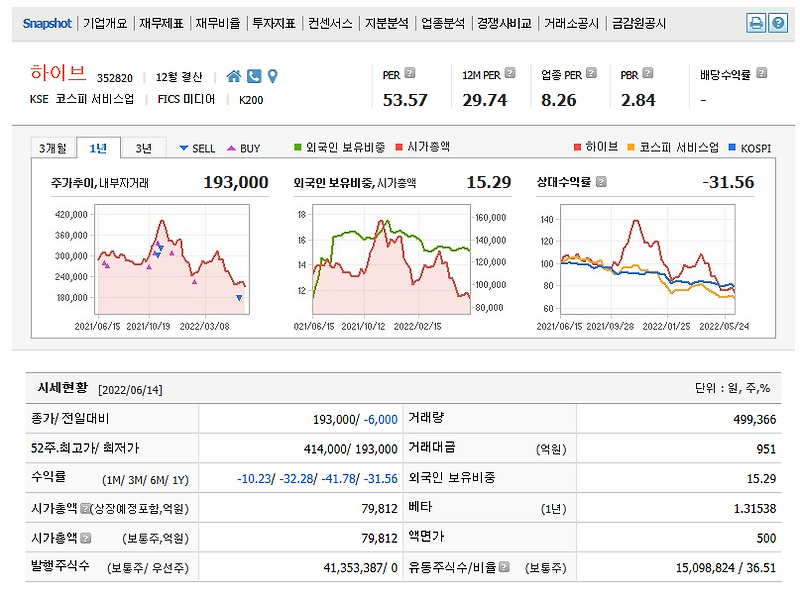Viewport: 800px width, 595px height.
Task: Click the 1Y return value -31.56 in table
Action: click(x=381, y=479)
